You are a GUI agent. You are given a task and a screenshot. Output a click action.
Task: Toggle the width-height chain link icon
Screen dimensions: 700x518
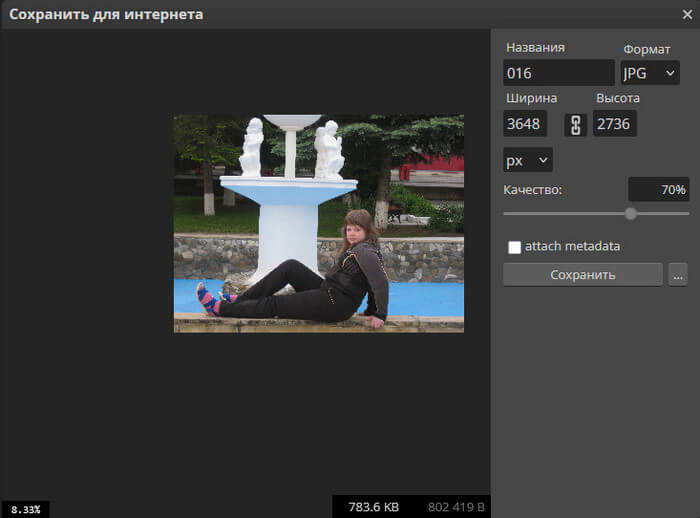coord(575,124)
